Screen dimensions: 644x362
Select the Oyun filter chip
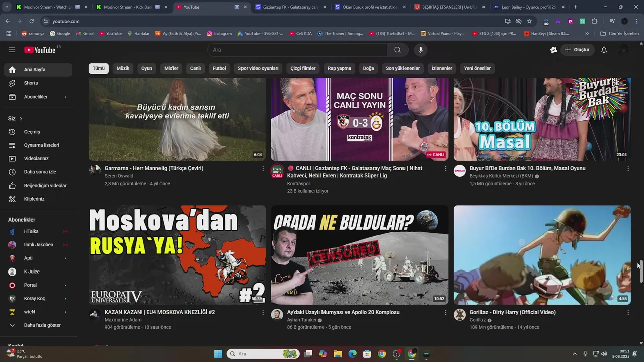146,68
